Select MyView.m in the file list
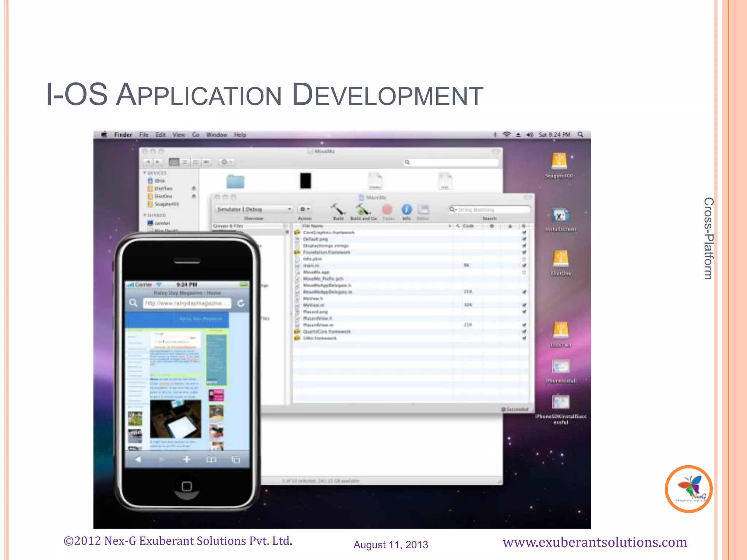747x560 pixels. pyautogui.click(x=314, y=305)
